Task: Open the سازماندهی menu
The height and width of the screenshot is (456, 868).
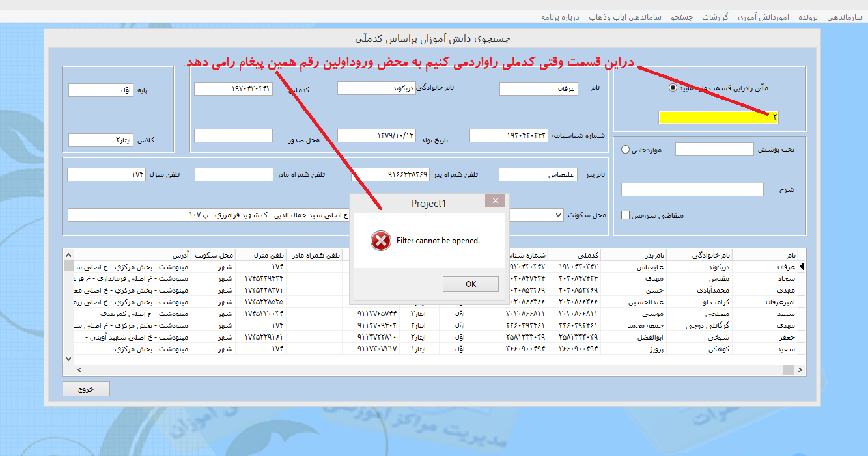Action: (x=845, y=17)
